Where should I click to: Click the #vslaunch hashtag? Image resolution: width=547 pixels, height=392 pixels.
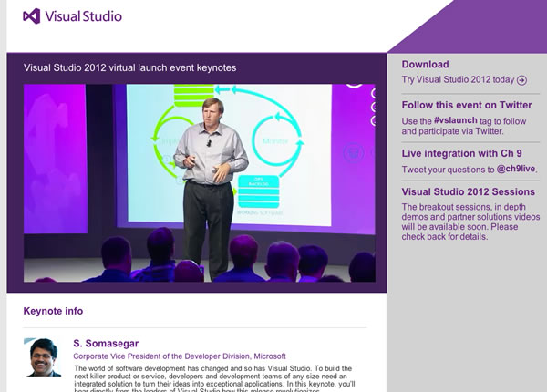click(455, 120)
